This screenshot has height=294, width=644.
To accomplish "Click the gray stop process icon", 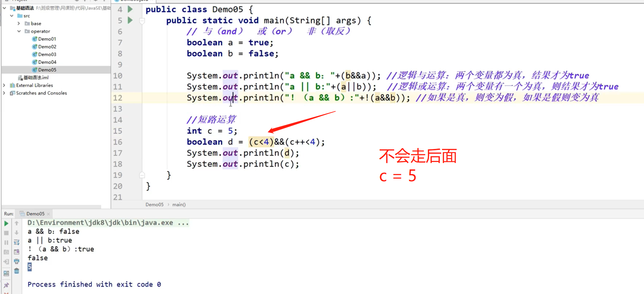I will click(x=6, y=233).
